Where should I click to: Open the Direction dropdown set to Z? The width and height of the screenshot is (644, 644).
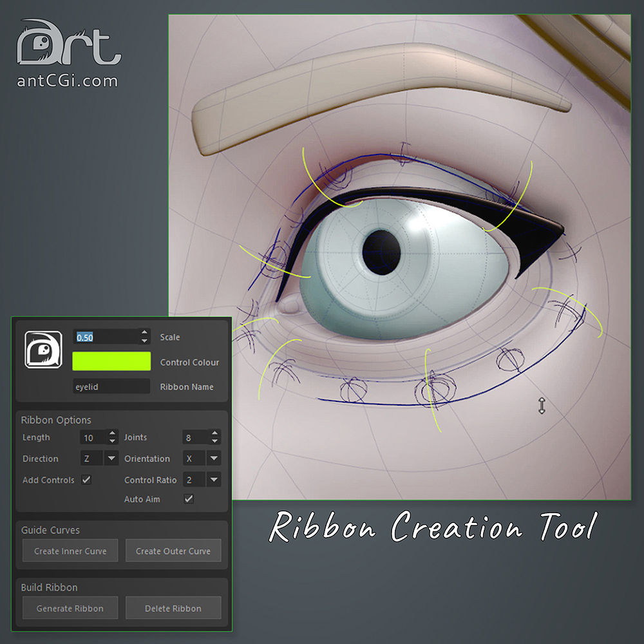click(x=99, y=459)
